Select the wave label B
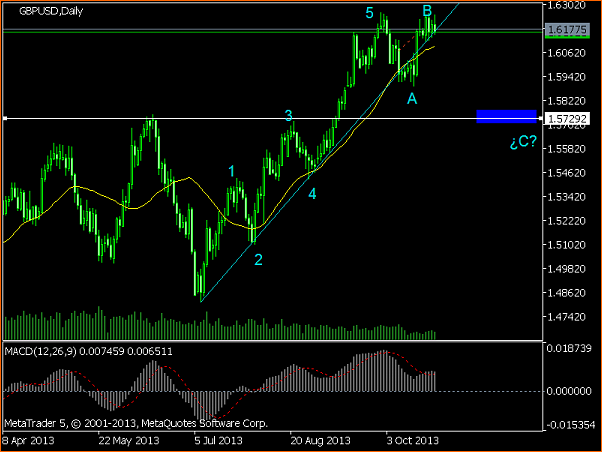Viewport: 602px width, 452px height. (427, 11)
